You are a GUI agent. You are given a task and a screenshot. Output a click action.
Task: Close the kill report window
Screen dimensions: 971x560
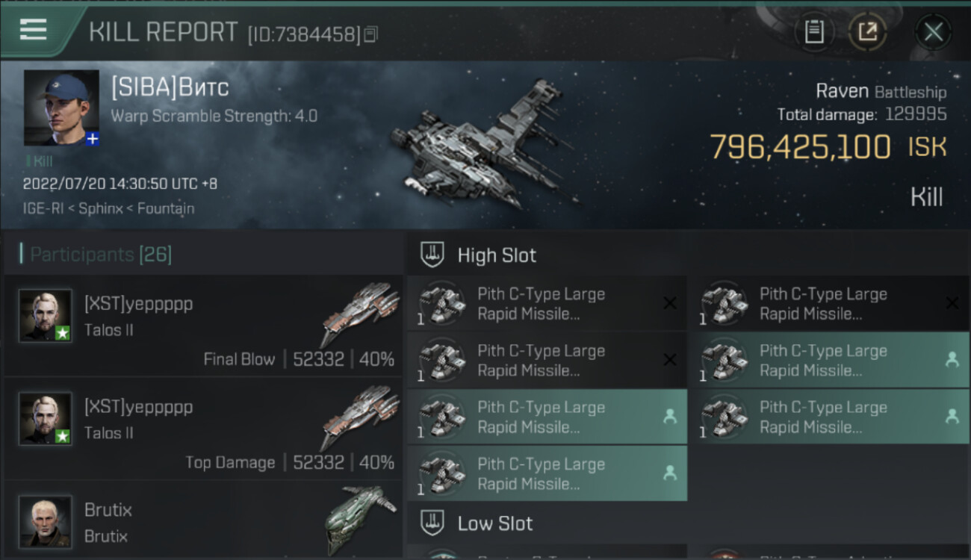pos(933,32)
